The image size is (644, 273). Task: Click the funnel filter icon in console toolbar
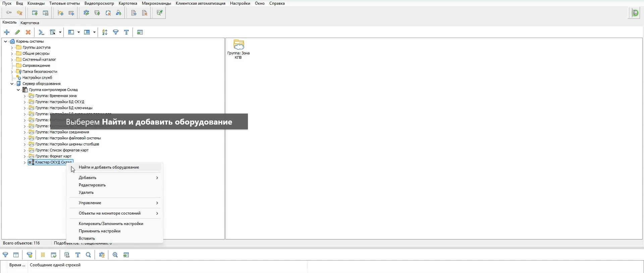click(116, 32)
